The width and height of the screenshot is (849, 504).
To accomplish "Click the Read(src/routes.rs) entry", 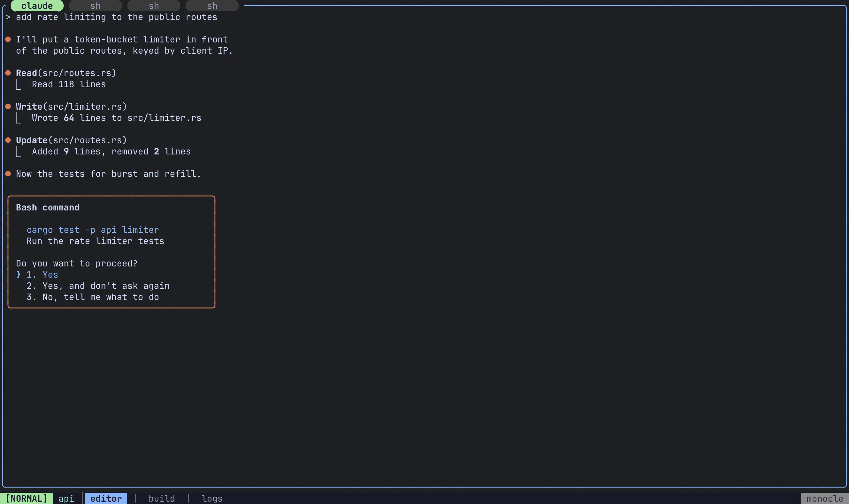I will point(66,73).
